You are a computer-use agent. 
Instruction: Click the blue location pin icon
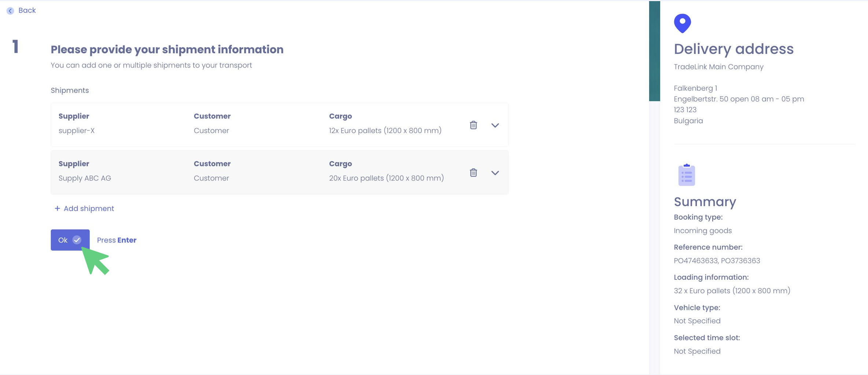pos(682,23)
